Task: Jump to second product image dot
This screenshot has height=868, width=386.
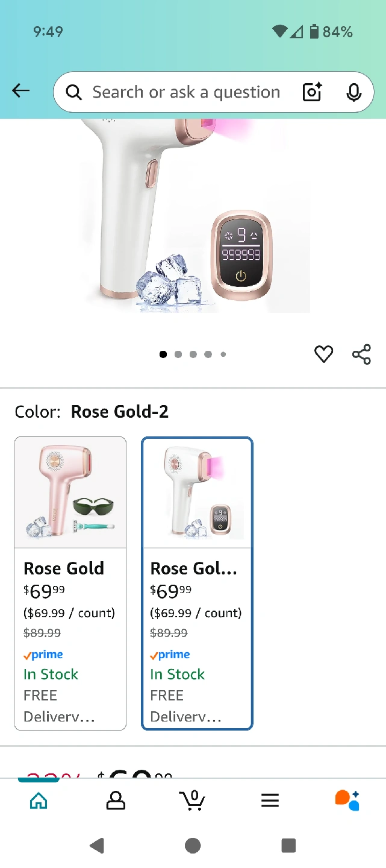Action: 178,354
